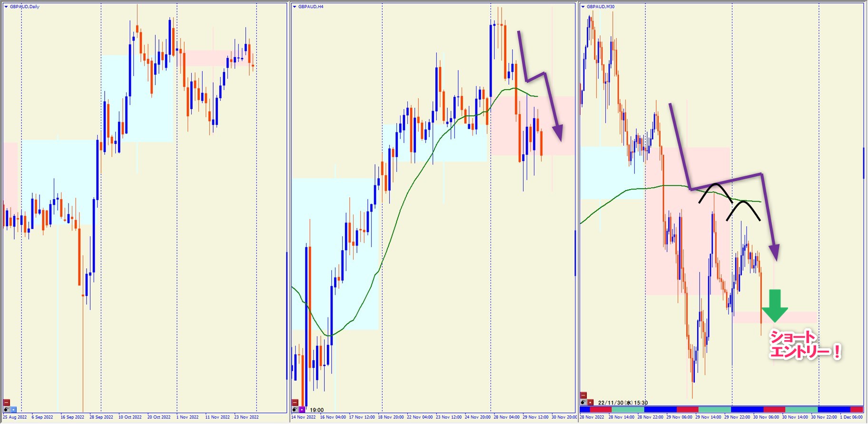868x424 pixels.
Task: Click the bomb icon in Daily chart
Action: (7, 409)
